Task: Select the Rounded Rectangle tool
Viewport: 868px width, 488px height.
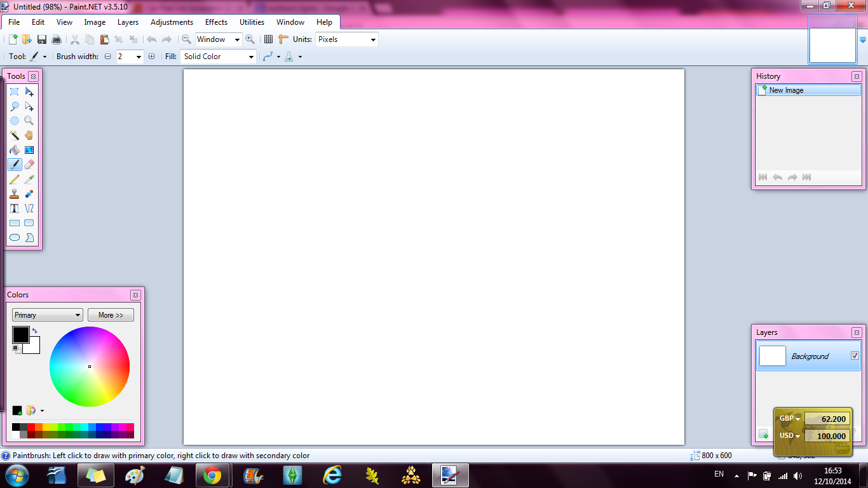Action: [29, 223]
